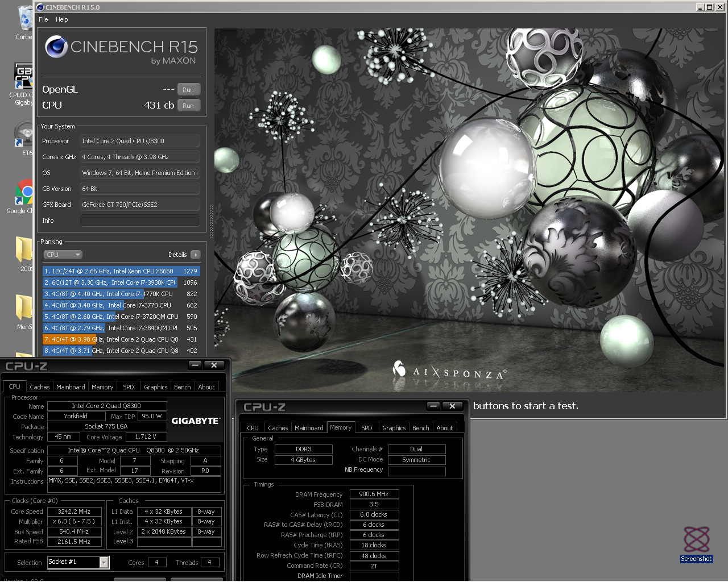Select ranking row at 3.71 GHz
Viewport: 728px width, 582px height.
tap(121, 351)
